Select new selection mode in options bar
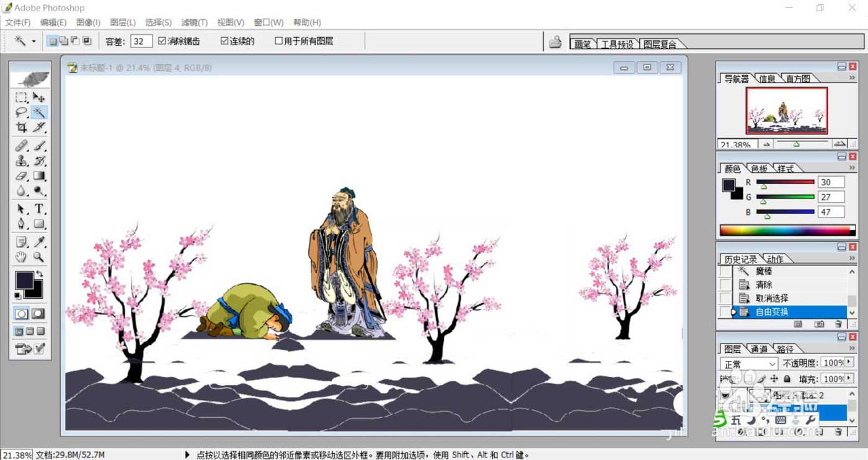 click(x=53, y=41)
